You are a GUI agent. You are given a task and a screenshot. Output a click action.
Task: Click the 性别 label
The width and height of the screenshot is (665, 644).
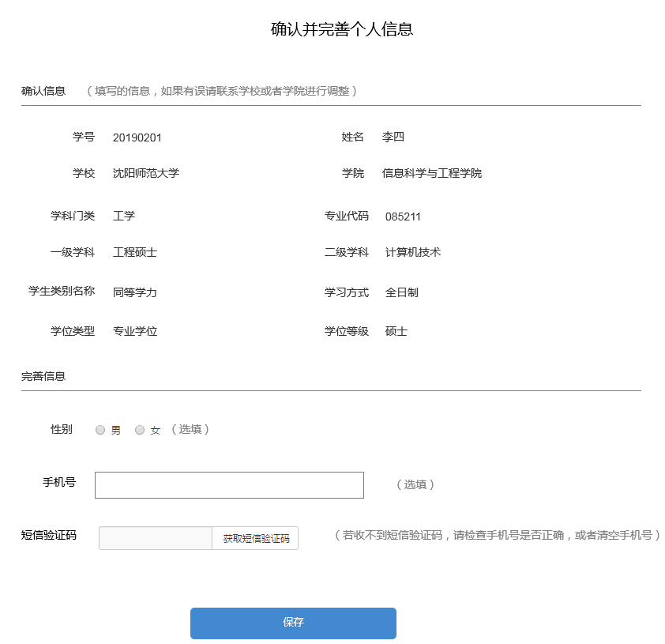[x=62, y=429]
